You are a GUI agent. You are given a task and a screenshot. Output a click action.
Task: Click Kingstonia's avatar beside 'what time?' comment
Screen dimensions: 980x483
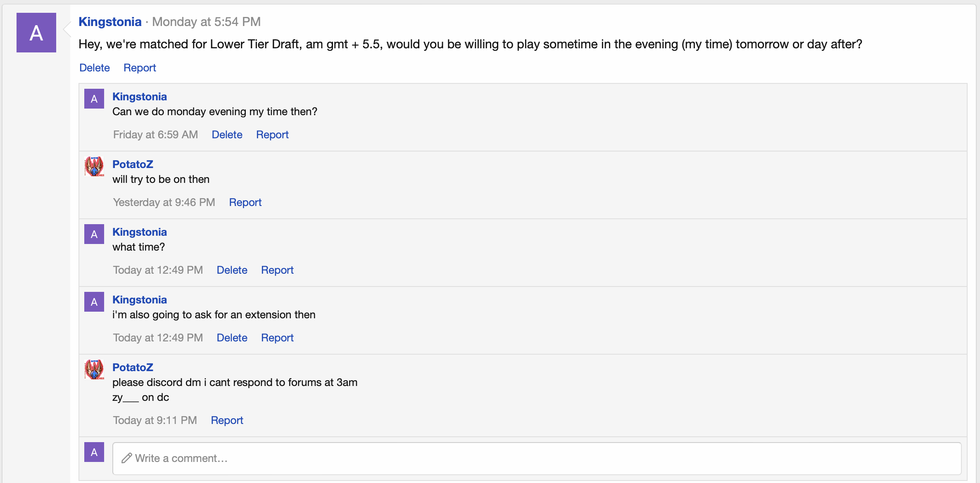(x=94, y=234)
